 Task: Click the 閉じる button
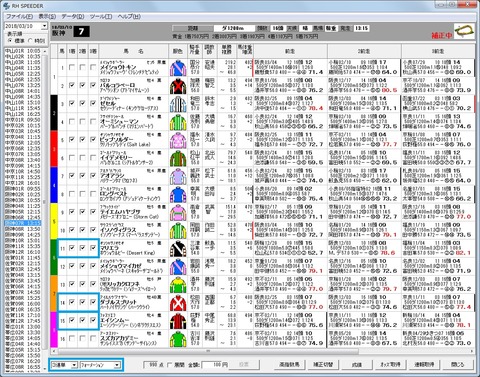coord(457,365)
